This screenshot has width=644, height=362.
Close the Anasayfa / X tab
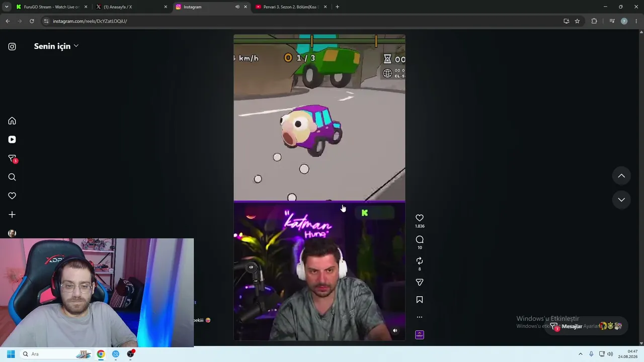pyautogui.click(x=166, y=7)
